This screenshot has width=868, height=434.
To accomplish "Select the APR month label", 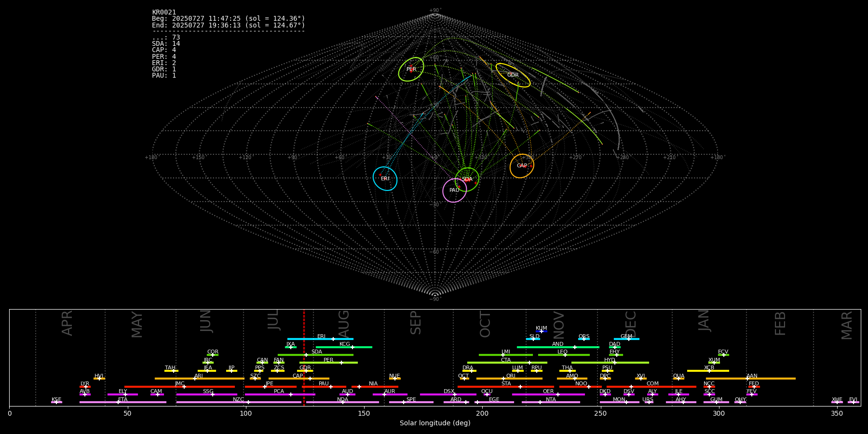I will pos(67,323).
